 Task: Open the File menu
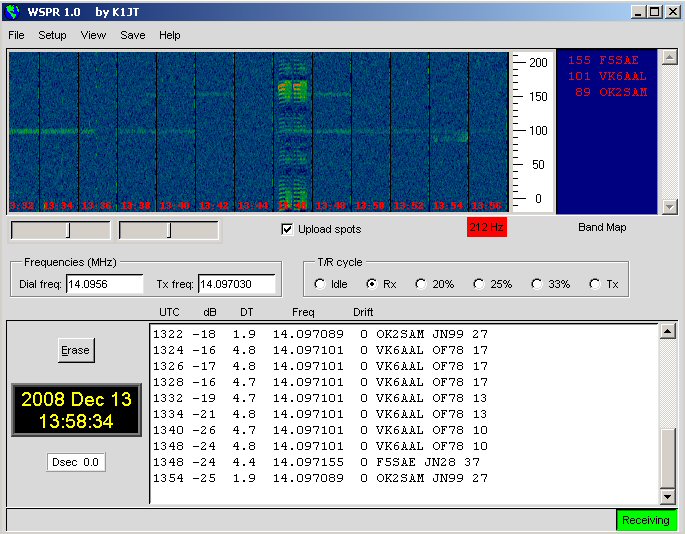[x=16, y=35]
